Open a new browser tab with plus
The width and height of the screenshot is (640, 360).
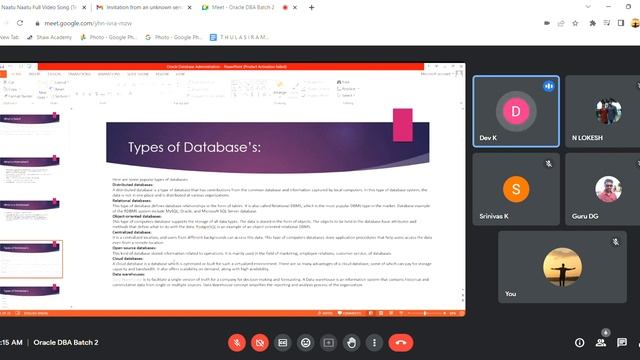click(311, 7)
